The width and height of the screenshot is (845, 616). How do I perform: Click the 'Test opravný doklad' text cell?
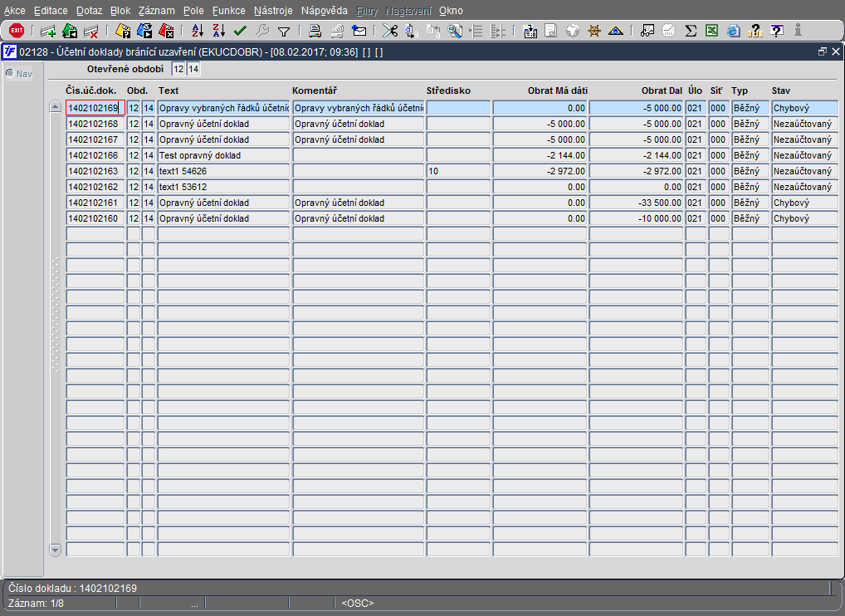[223, 155]
